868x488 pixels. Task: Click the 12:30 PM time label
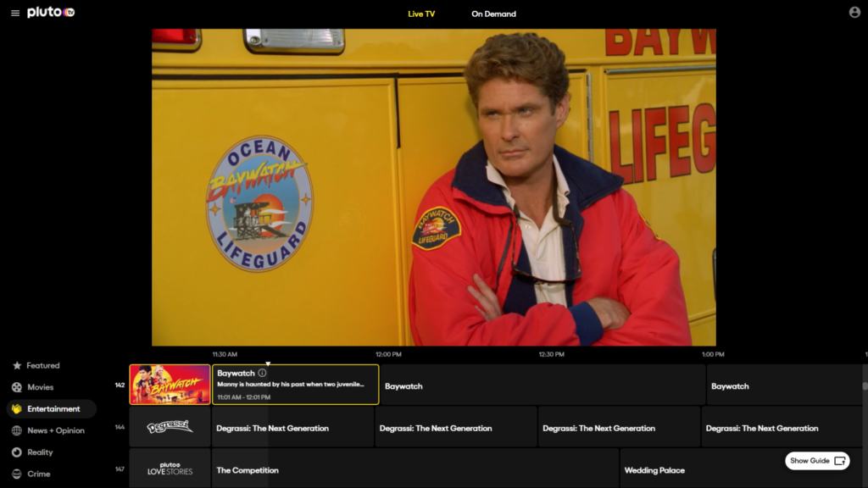click(x=551, y=354)
